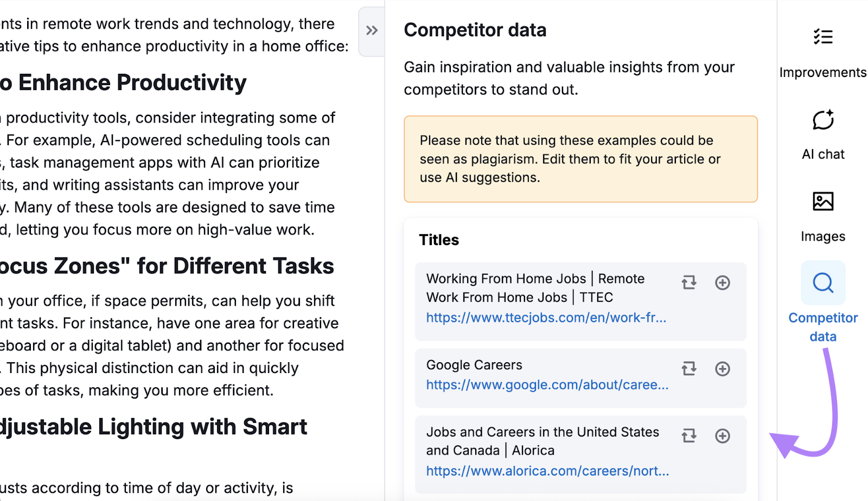The image size is (868, 501).
Task: Add Google Careers title with the plus icon
Action: [722, 369]
